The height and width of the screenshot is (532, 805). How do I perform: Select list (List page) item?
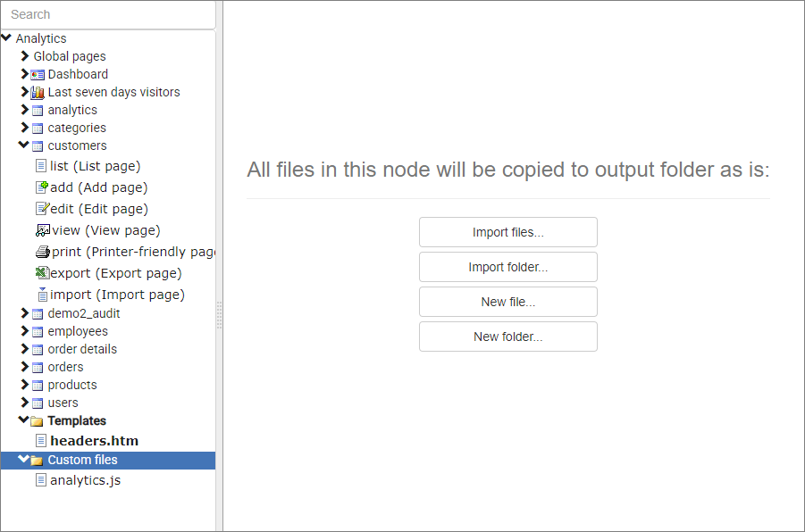click(x=95, y=166)
